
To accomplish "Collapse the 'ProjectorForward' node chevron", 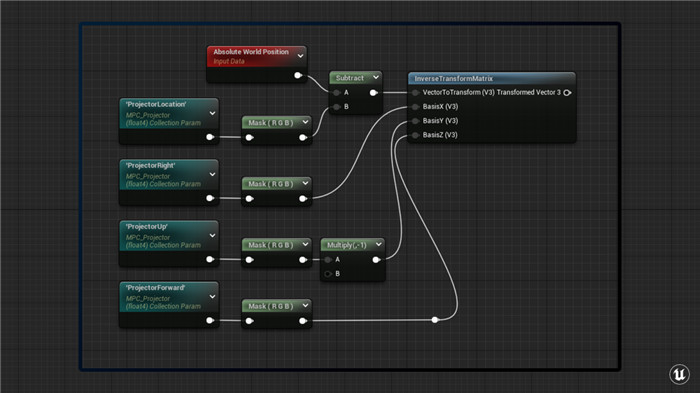I will tap(212, 297).
